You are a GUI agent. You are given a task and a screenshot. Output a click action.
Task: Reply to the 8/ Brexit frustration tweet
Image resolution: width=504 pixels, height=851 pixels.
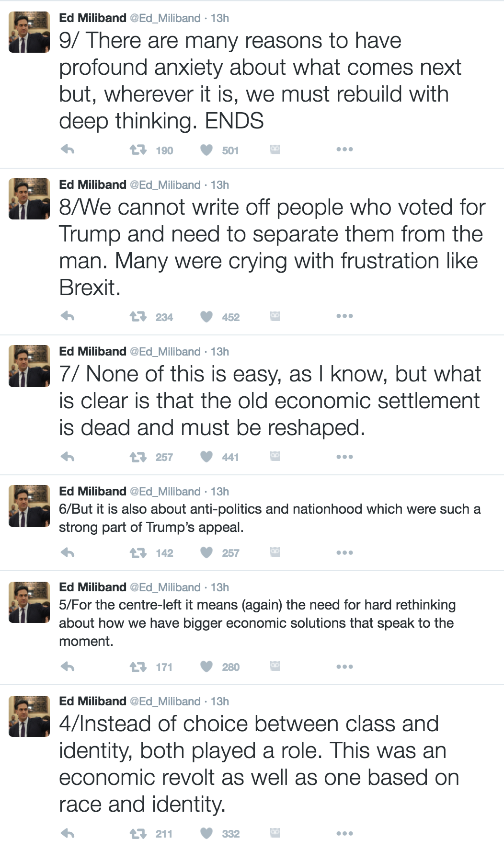click(x=68, y=316)
